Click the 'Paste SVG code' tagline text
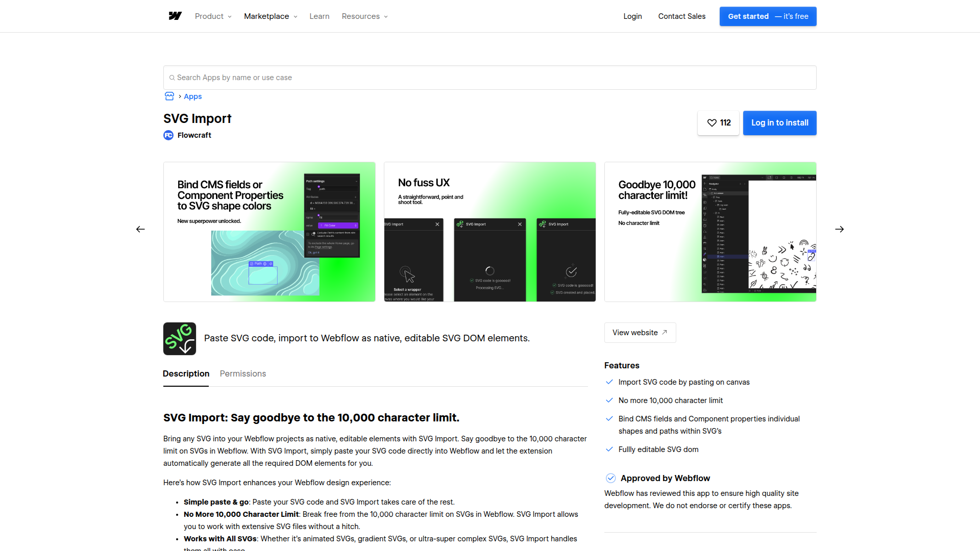Image resolution: width=980 pixels, height=551 pixels. (367, 338)
